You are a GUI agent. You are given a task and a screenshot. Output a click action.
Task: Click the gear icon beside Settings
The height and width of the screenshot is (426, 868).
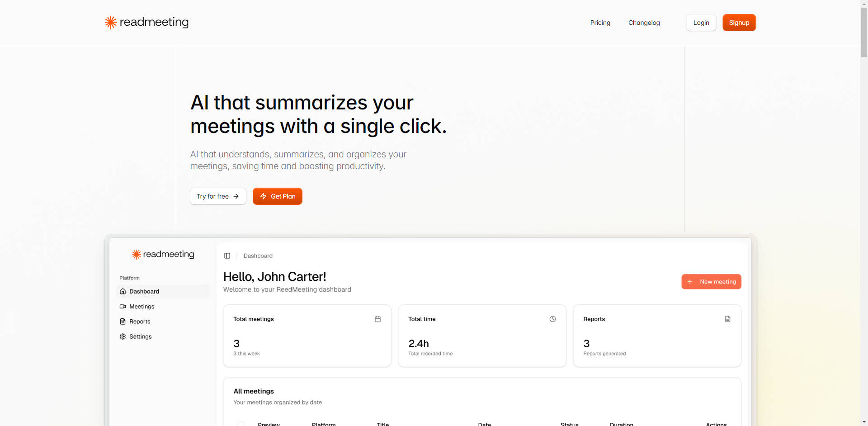(x=123, y=336)
